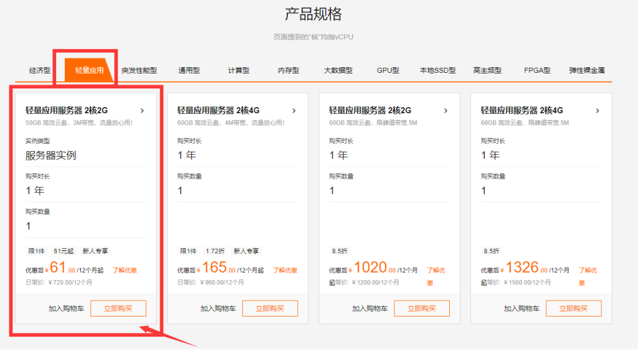
Task: Switch to the 弹性裸金属 tab
Action: (587, 70)
